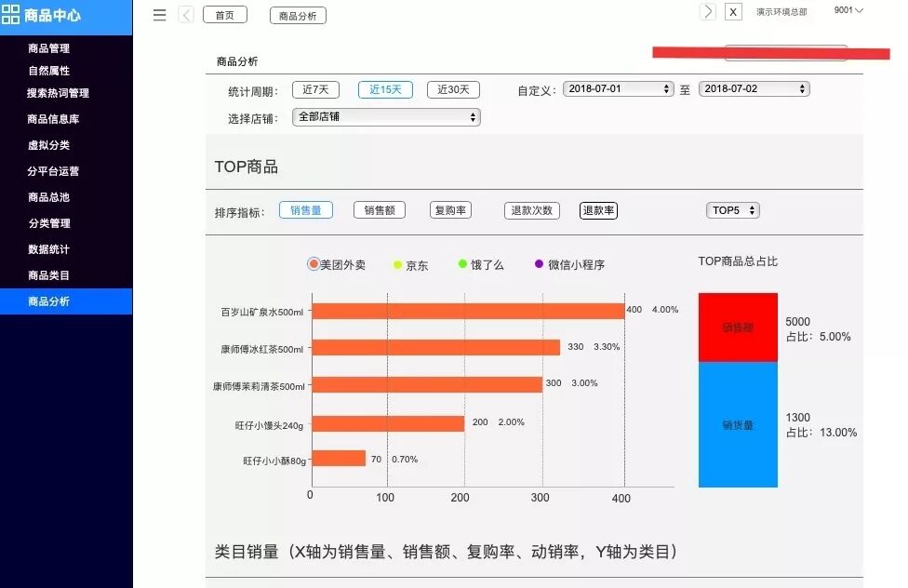Click the 康师傅冰红茶500ml bar
The image size is (908, 588).
pyautogui.click(x=436, y=347)
